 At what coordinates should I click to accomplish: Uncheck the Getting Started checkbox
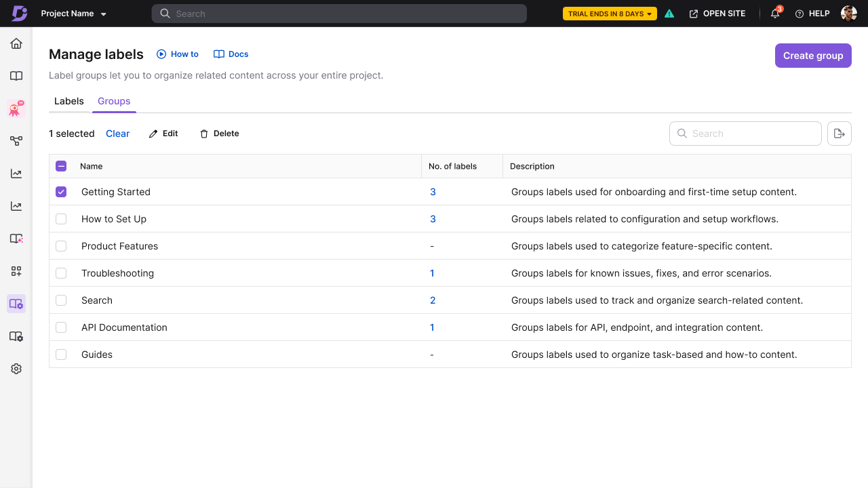tap(61, 192)
